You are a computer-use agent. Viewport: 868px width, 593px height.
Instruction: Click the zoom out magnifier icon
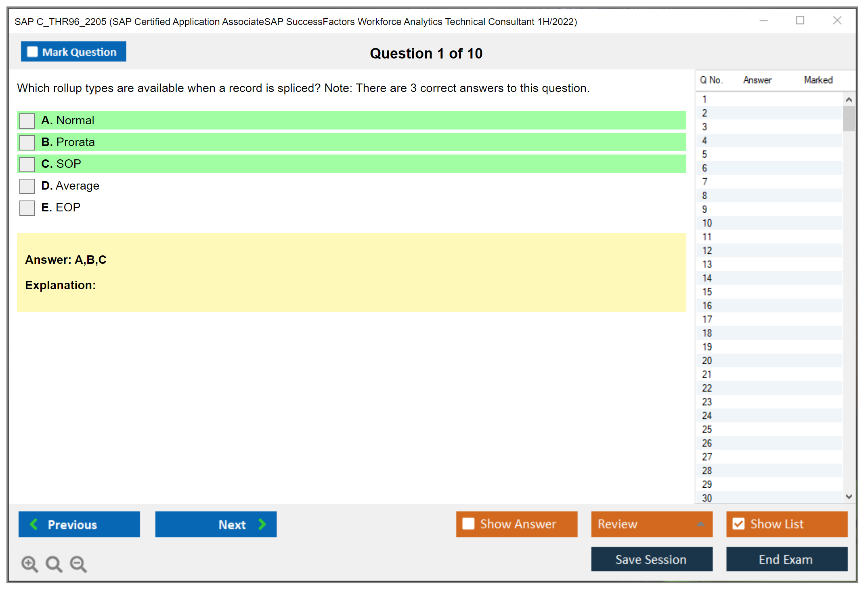click(78, 564)
